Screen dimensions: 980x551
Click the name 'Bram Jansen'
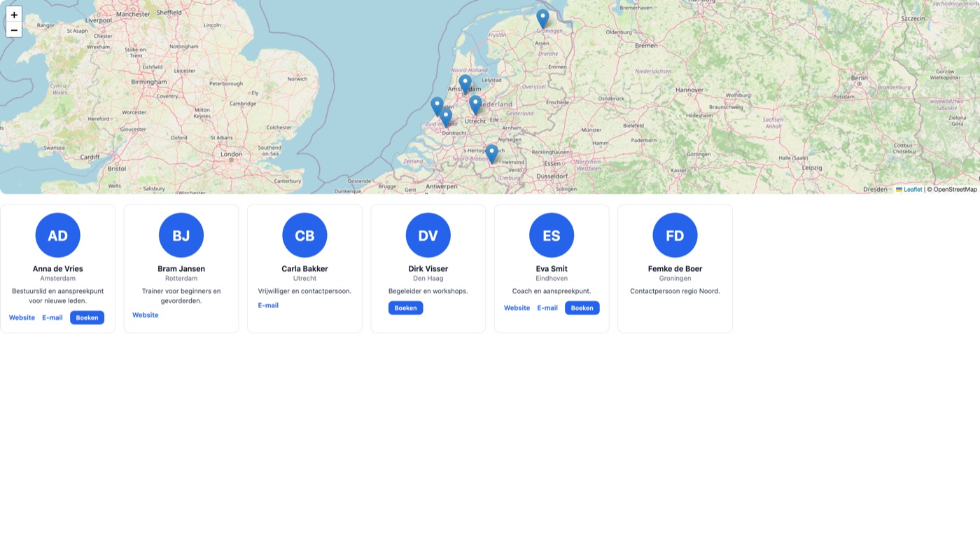[x=181, y=269]
